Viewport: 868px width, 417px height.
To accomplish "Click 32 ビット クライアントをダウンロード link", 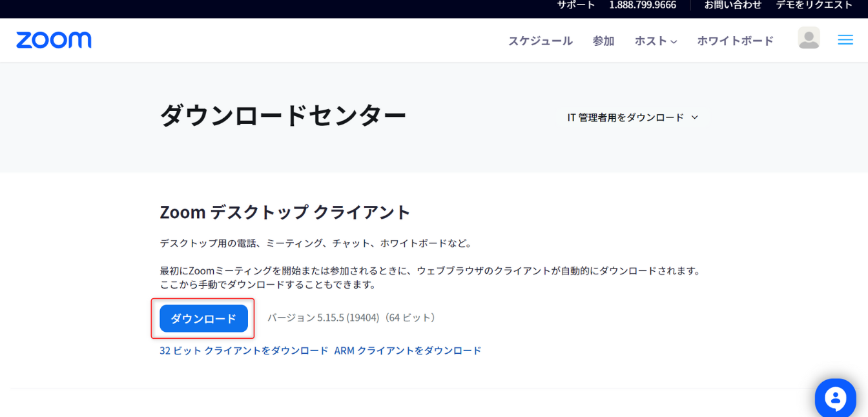I will pos(244,351).
